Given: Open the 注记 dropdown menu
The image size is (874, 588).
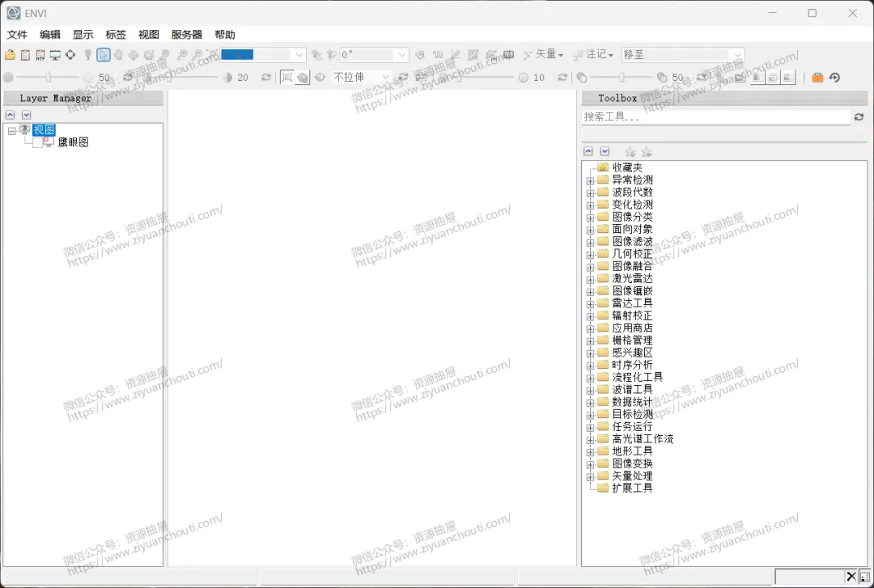Looking at the screenshot, I should pos(594,55).
